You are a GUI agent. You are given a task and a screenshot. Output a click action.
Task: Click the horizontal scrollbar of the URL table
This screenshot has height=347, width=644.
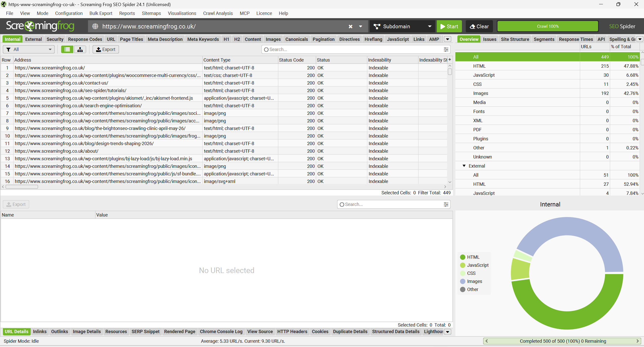click(x=22, y=187)
